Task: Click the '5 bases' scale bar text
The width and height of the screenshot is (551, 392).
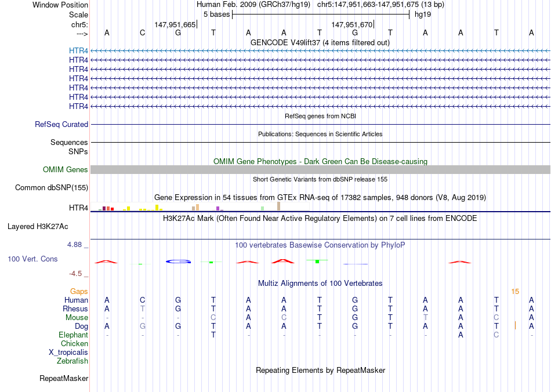Action: click(216, 14)
